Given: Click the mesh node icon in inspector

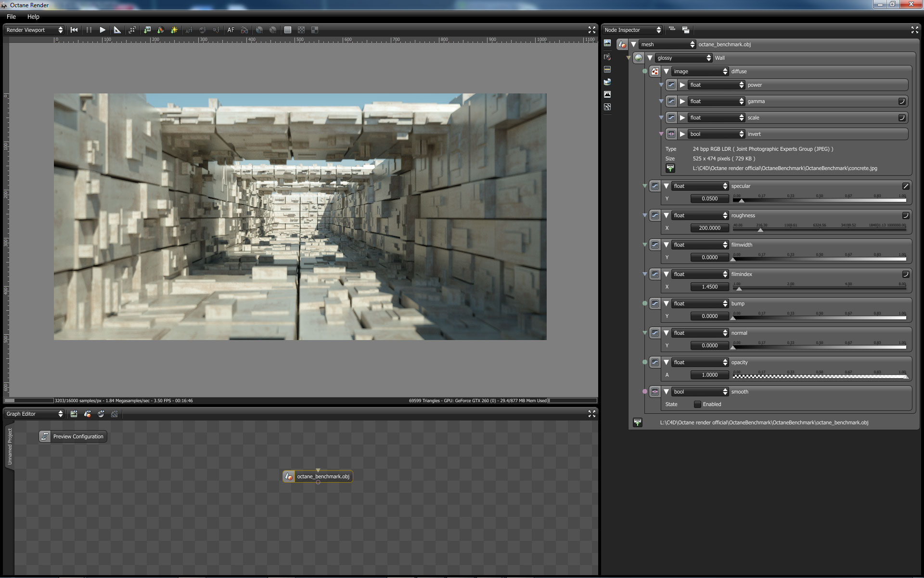Looking at the screenshot, I should tap(622, 44).
